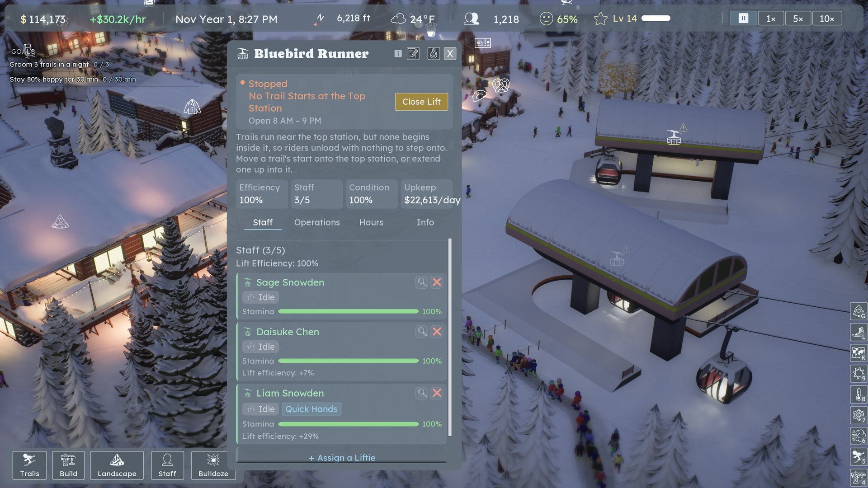Click the hook icon in the lift panel header
The width and height of the screenshot is (868, 488).
click(434, 53)
